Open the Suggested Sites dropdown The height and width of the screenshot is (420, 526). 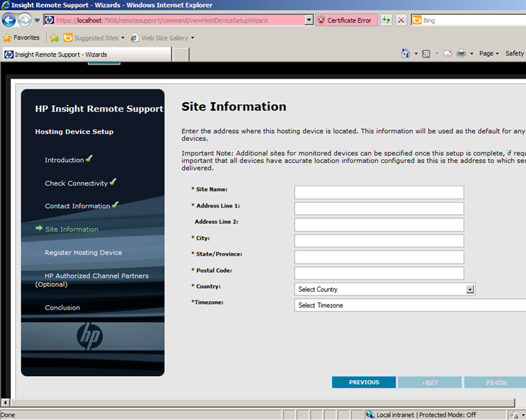click(94, 38)
